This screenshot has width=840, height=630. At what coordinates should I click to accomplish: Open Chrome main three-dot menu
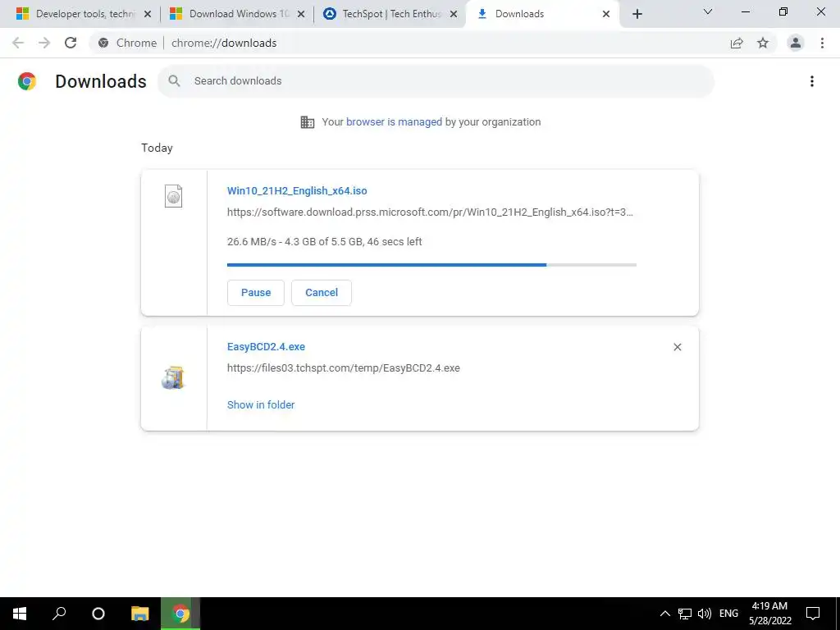[x=822, y=43]
